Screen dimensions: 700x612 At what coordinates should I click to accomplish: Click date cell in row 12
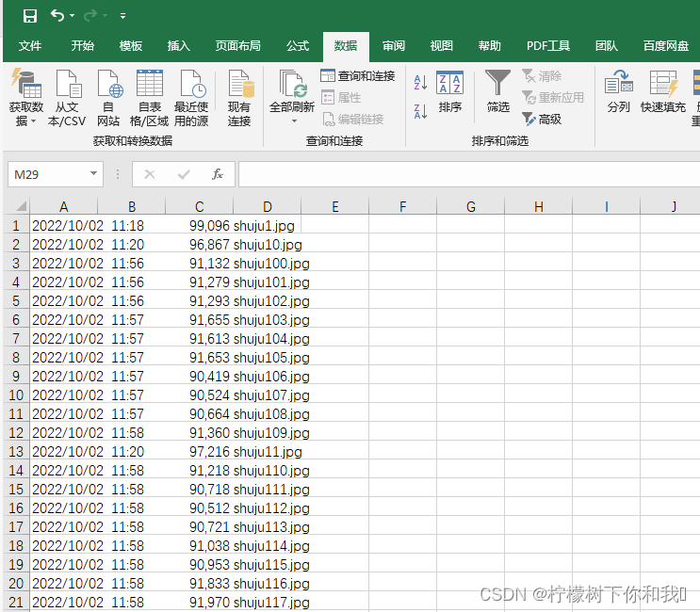(x=63, y=433)
